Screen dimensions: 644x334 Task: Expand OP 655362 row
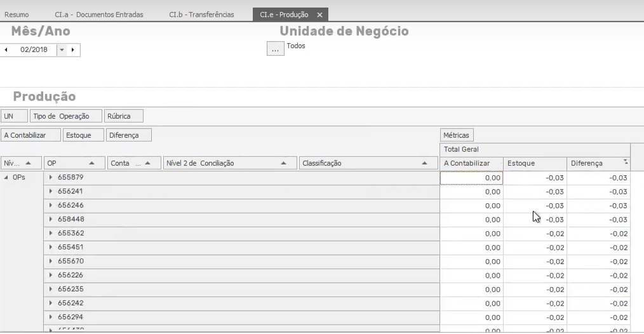[51, 233]
